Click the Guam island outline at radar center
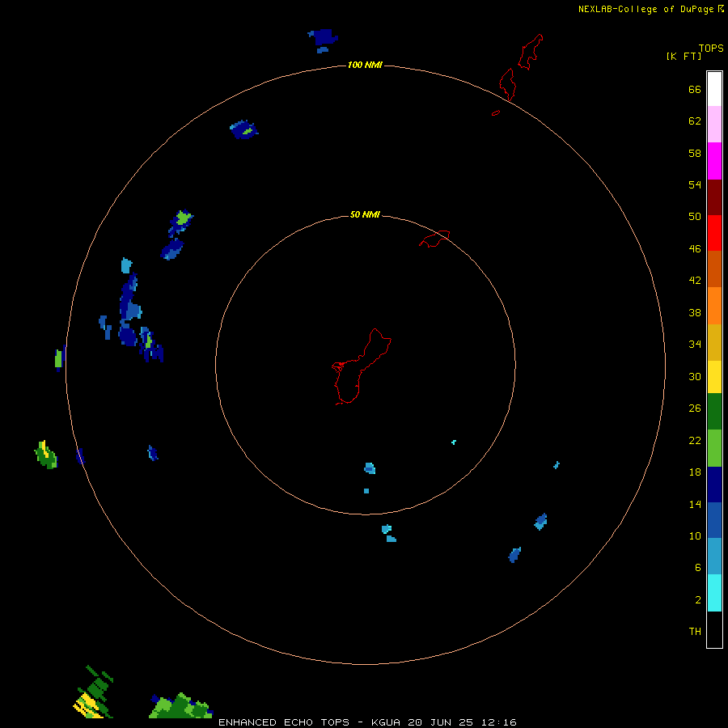Viewport: 728px width, 728px height. [x=362, y=366]
